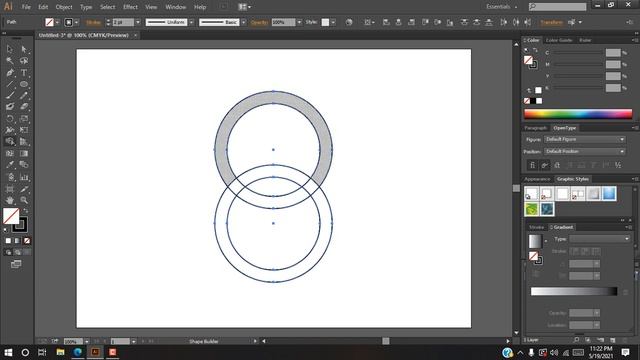Select the Pen tool
640x360 pixels.
point(10,73)
